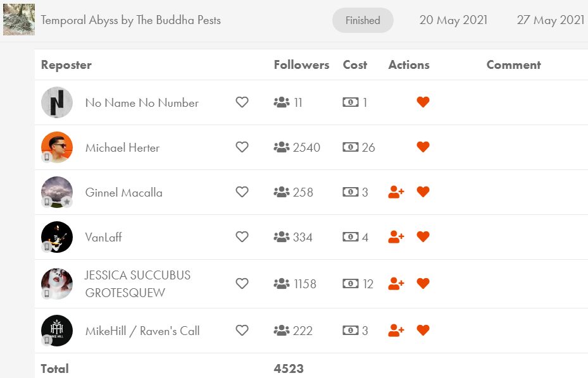
Task: Click the Finished status badge
Action: (x=363, y=20)
